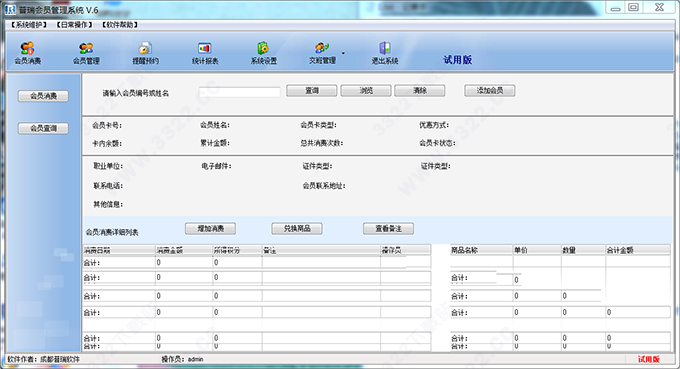Click the 会员消费详细列表 heading
Viewport: 680px width, 369px height.
tap(112, 232)
